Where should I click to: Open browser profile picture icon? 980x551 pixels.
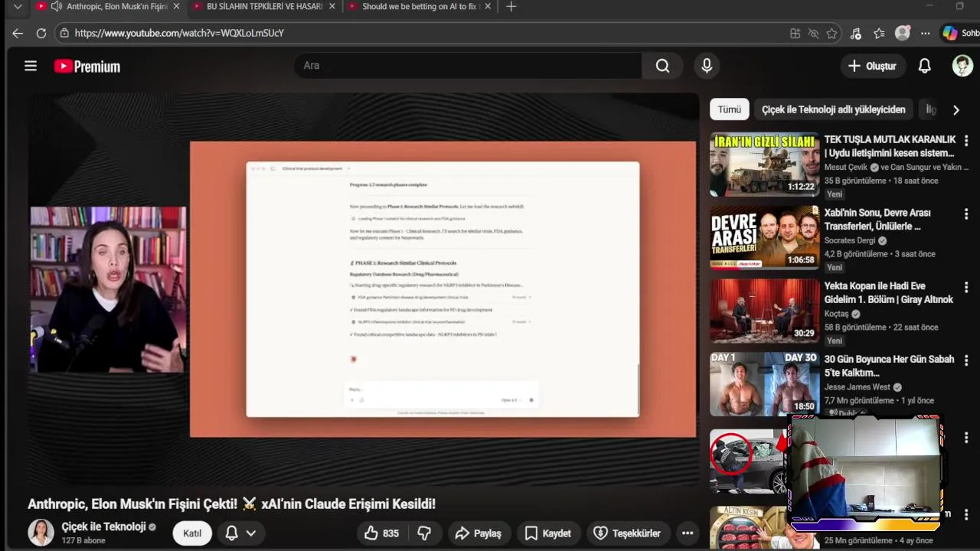(903, 33)
